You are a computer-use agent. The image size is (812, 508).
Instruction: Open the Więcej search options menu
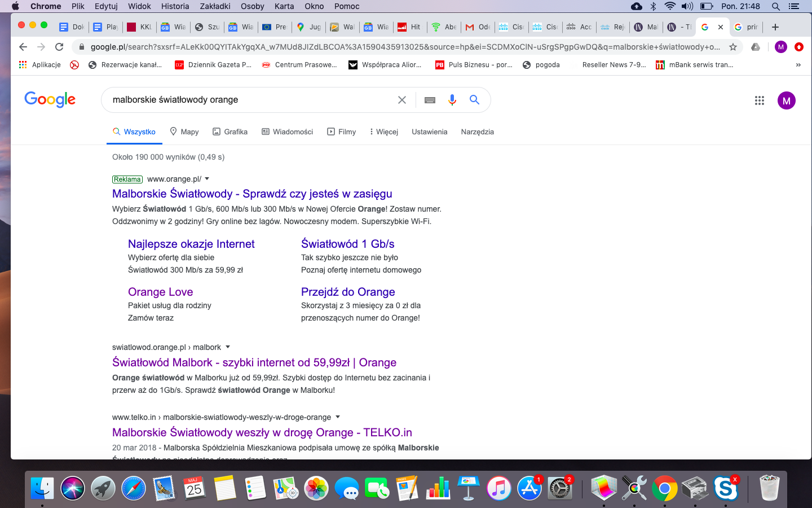384,132
